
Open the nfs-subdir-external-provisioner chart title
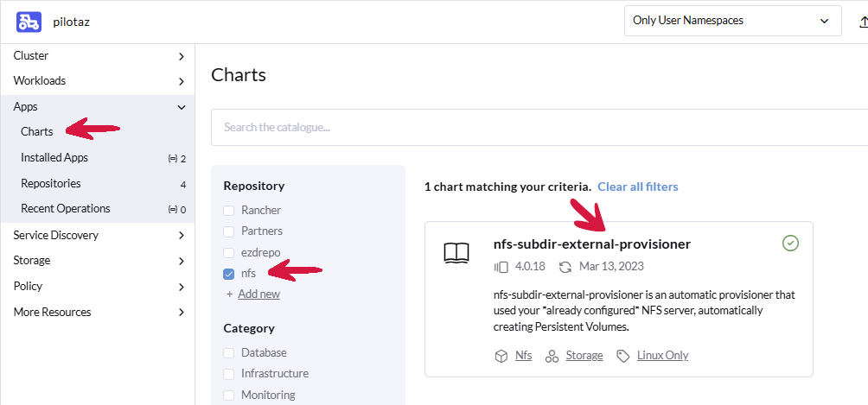[x=591, y=244]
